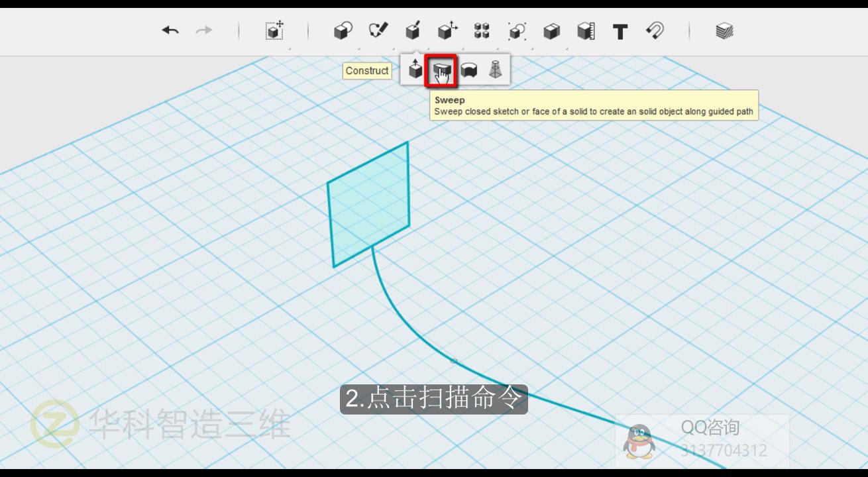Screen dimensions: 868x477
Task: Open the Primitives menu icon
Action: click(343, 30)
